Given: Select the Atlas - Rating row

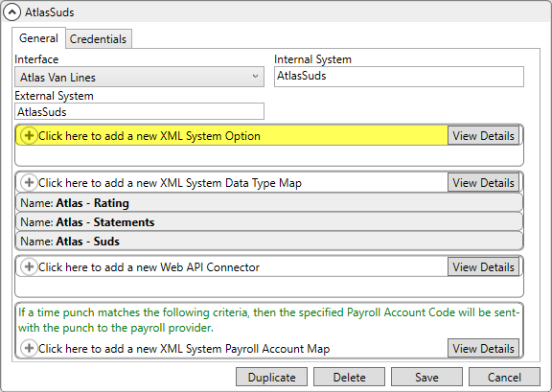Looking at the screenshot, I should point(269,203).
